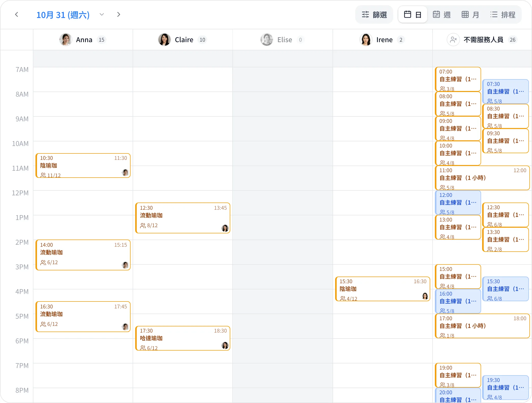The height and width of the screenshot is (403, 532).
Task: Switch to 月 month view tab
Action: (x=471, y=15)
